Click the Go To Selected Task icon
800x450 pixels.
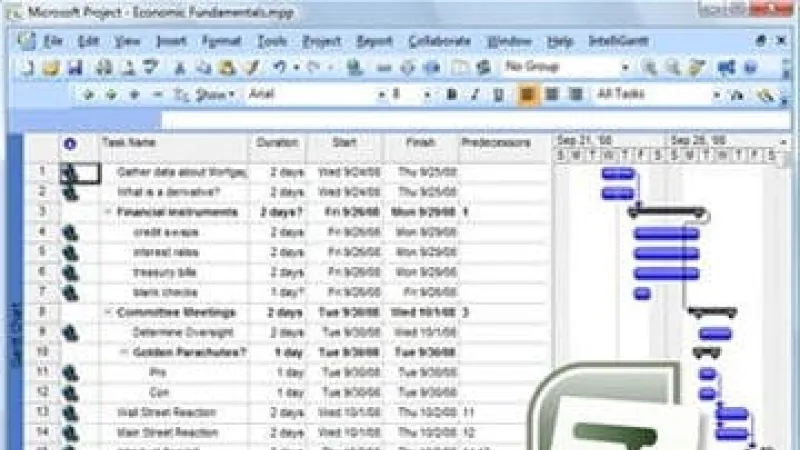(697, 67)
